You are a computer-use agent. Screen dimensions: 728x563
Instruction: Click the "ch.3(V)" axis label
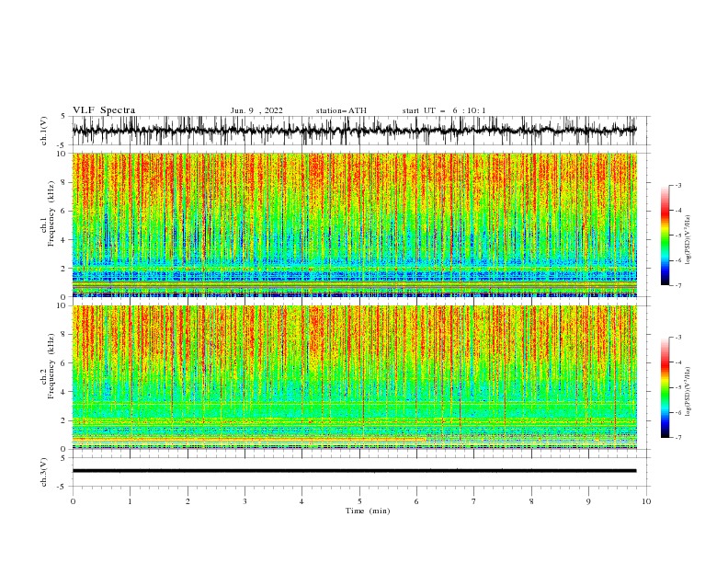[44, 472]
